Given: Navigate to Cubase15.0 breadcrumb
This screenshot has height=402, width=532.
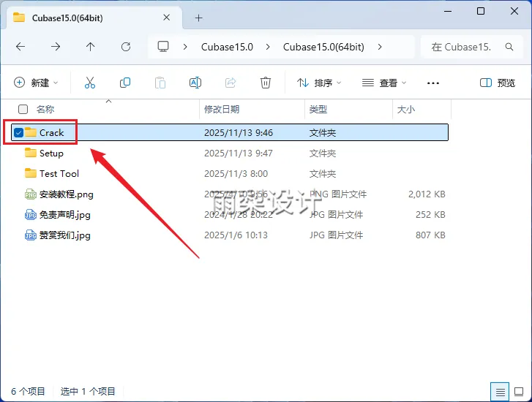Looking at the screenshot, I should click(x=227, y=47).
